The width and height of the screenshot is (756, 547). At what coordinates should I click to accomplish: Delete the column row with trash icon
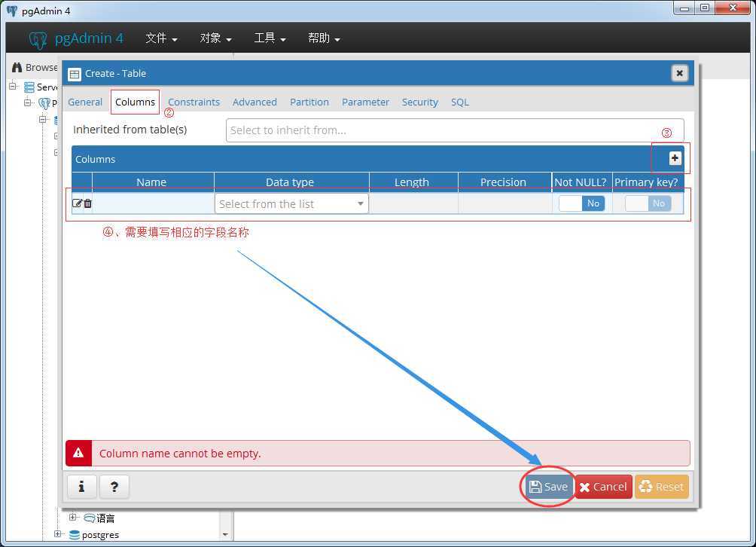pyautogui.click(x=88, y=203)
